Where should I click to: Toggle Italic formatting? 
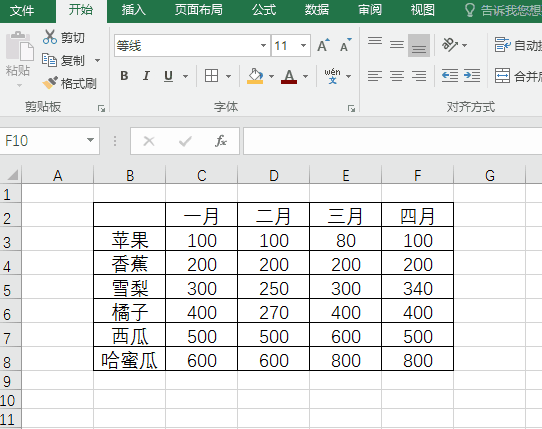click(146, 76)
